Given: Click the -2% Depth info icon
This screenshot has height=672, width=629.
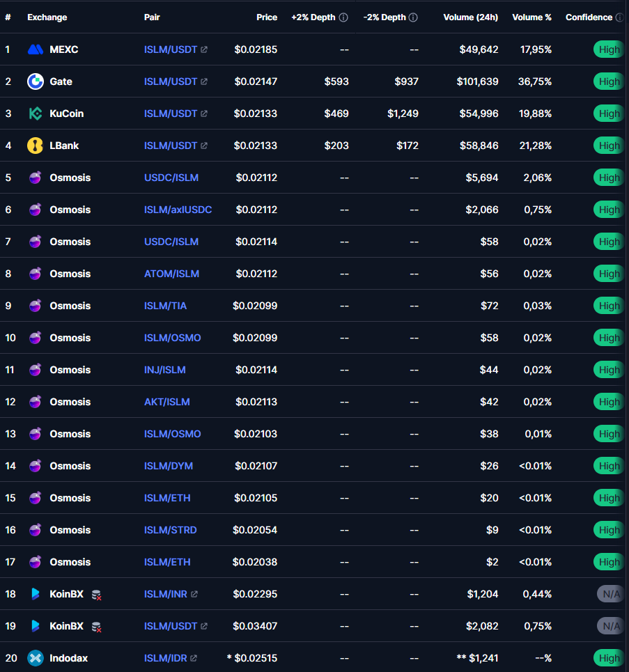Looking at the screenshot, I should [x=413, y=17].
